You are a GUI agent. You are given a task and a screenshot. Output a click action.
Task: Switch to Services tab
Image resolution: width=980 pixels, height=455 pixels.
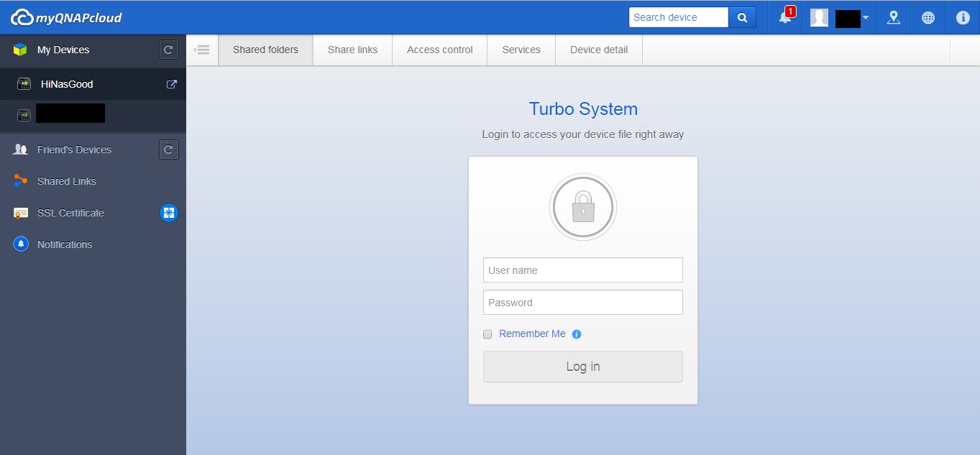coord(521,50)
